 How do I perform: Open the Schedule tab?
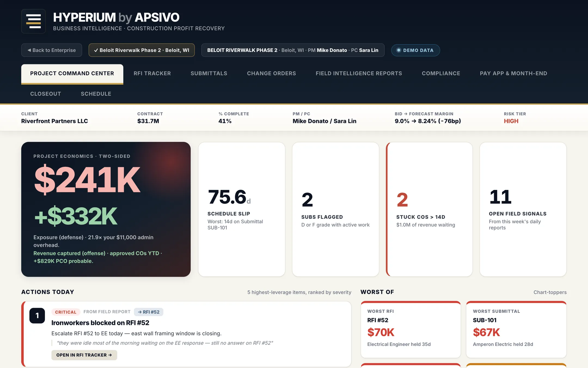coord(96,94)
